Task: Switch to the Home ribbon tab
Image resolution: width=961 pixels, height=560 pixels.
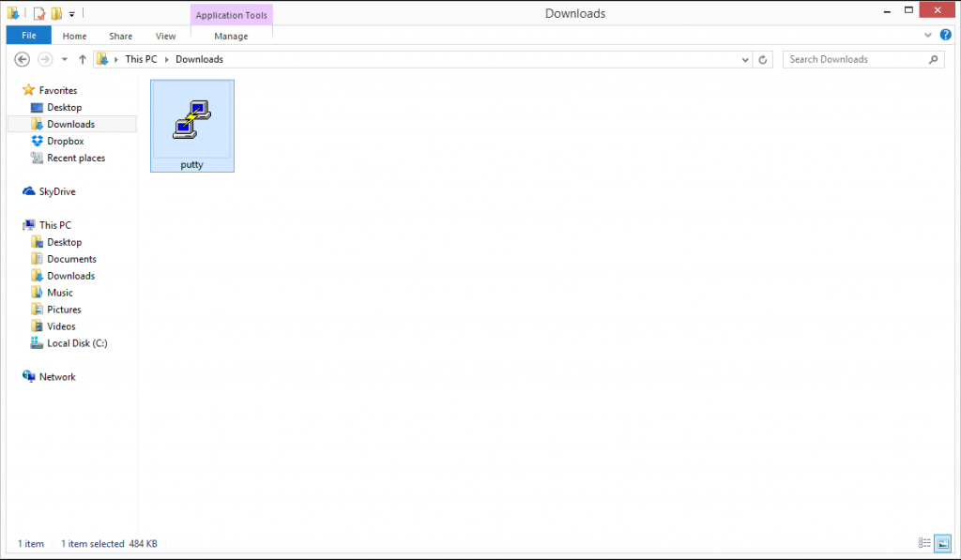Action: 75,37
